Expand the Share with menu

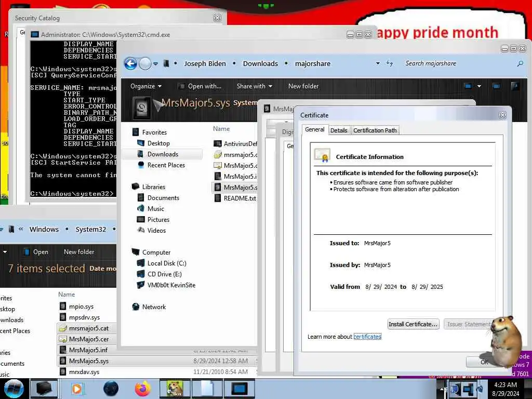(255, 86)
